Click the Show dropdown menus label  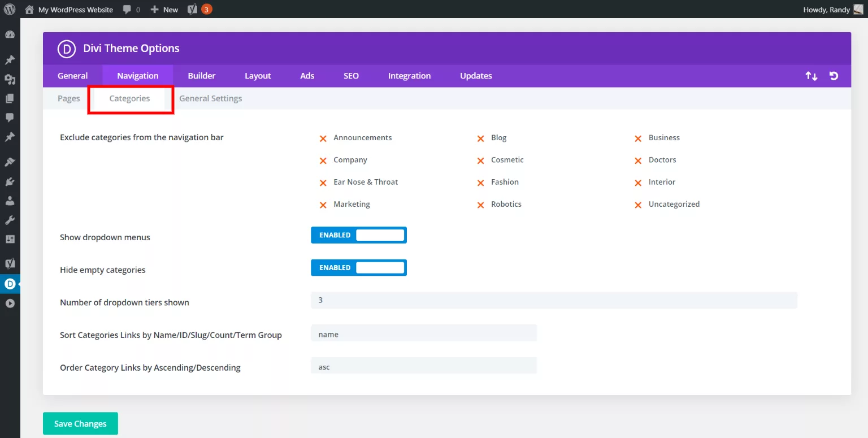(x=105, y=237)
